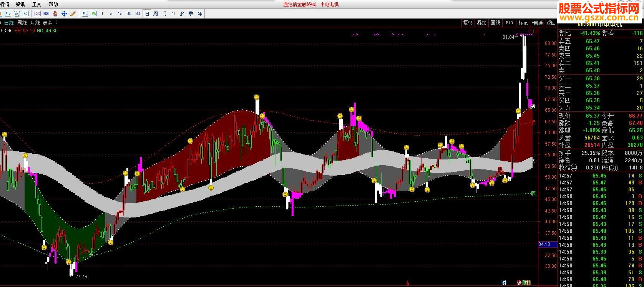Switch to the 周线 tab
This screenshot has height=287, width=644.
click(x=22, y=23)
